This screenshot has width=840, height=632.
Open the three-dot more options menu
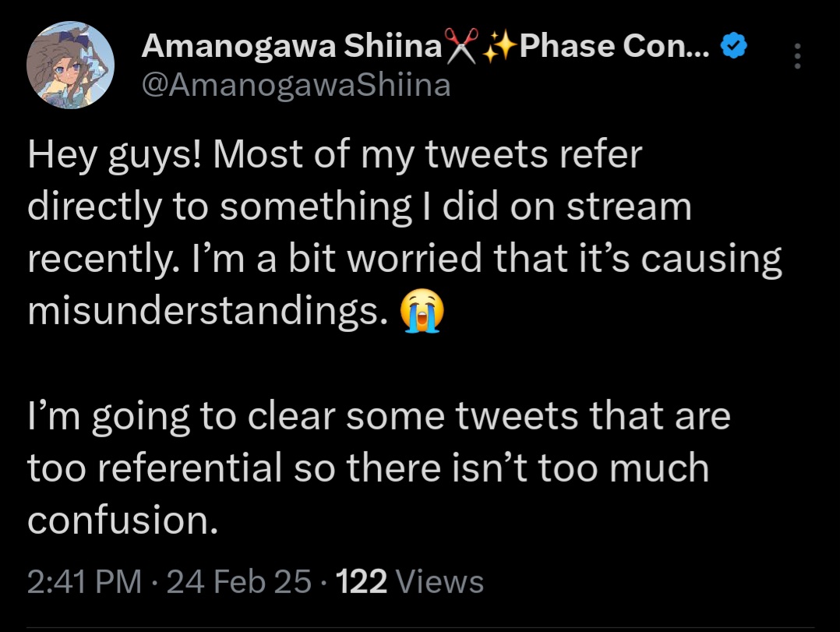(796, 55)
